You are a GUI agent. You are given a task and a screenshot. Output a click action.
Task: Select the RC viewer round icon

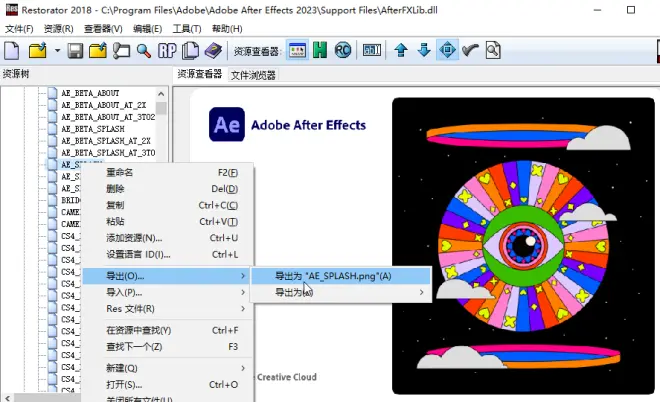343,51
